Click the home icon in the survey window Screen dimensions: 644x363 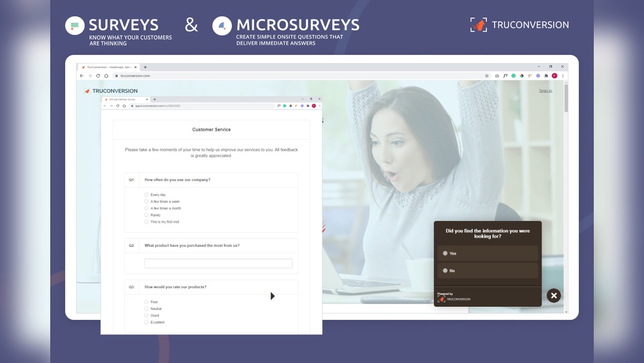pos(124,106)
